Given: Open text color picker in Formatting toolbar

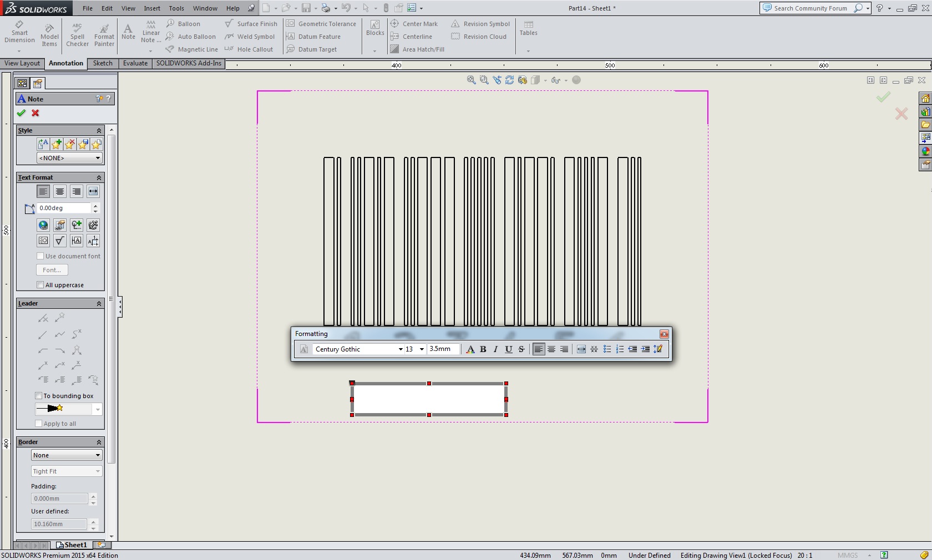Looking at the screenshot, I should point(470,349).
